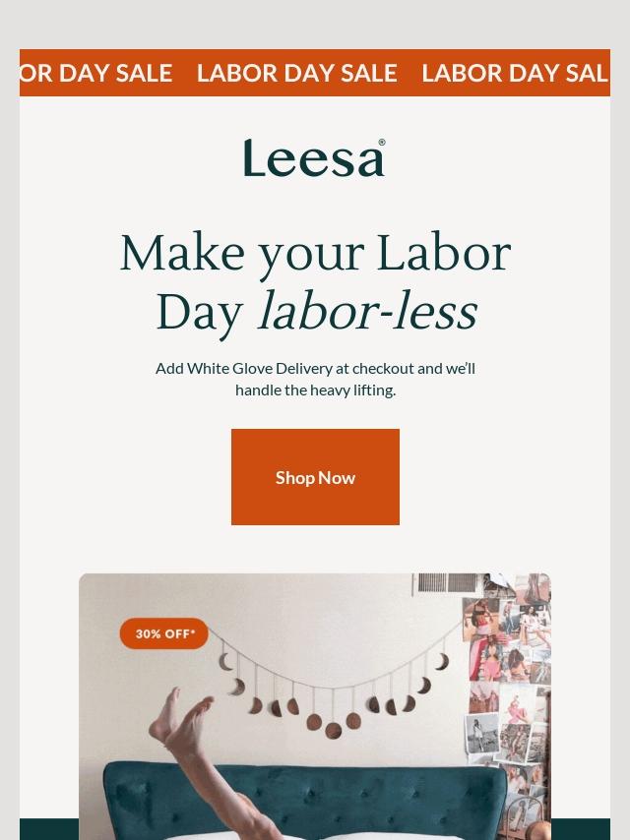Click the 'Make your Labor' headline line

pos(315,254)
